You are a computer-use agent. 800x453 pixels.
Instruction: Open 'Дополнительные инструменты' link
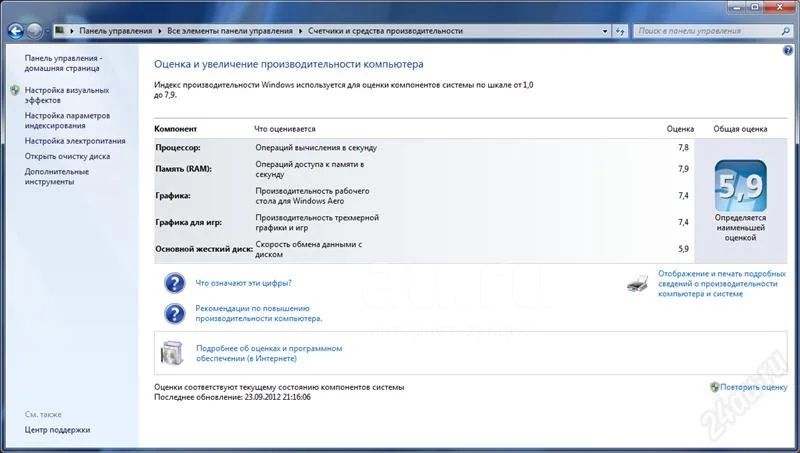point(57,177)
